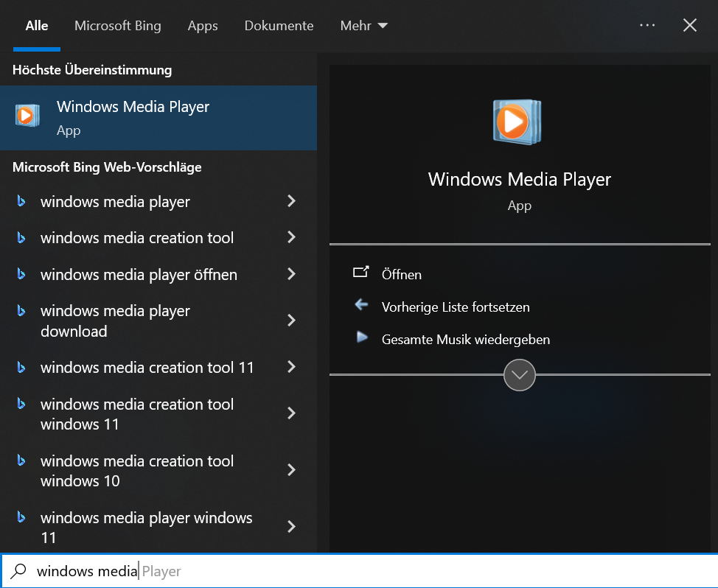The height and width of the screenshot is (588, 718).
Task: Expand more actions with the round down-arrow
Action: [519, 375]
